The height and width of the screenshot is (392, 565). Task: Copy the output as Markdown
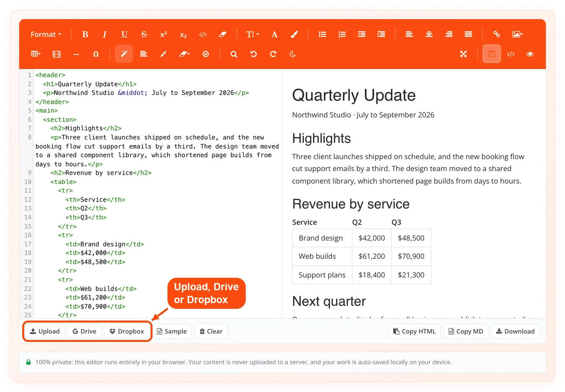tap(466, 331)
